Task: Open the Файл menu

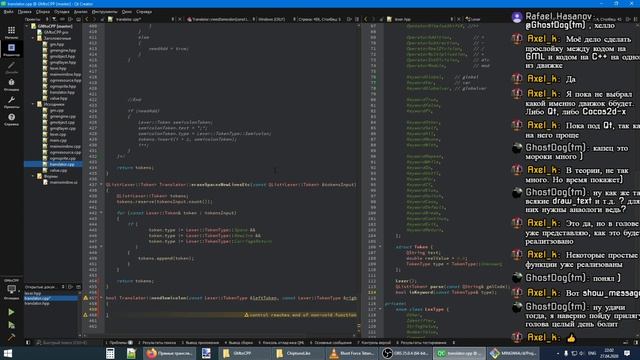Action: pyautogui.click(x=8, y=12)
